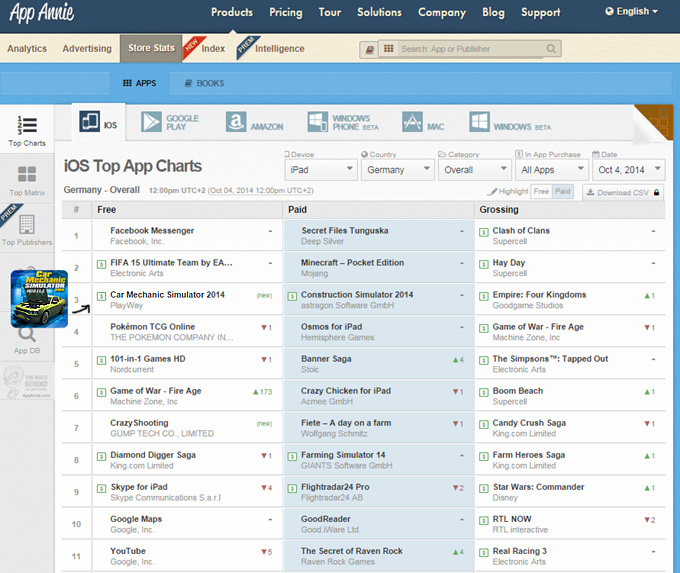
Task: Click Car Mechanic Simulator app thumbnail
Action: 39,298
